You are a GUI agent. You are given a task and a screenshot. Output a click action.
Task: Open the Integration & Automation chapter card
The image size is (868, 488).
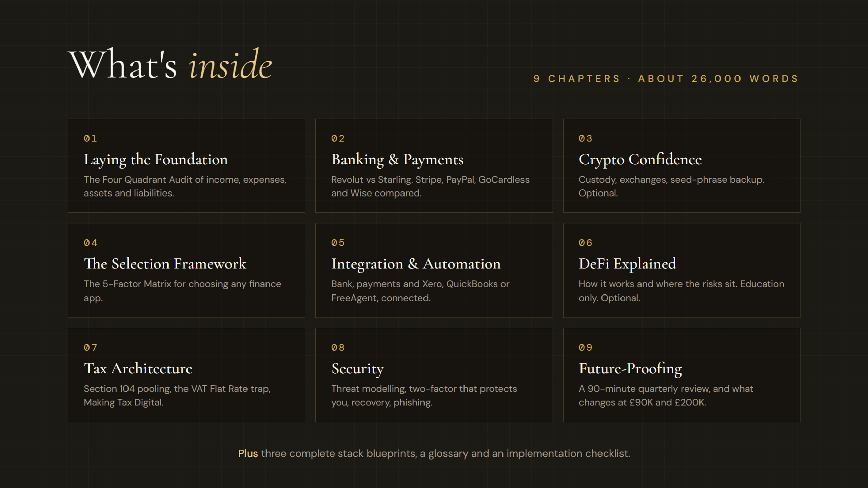point(434,270)
